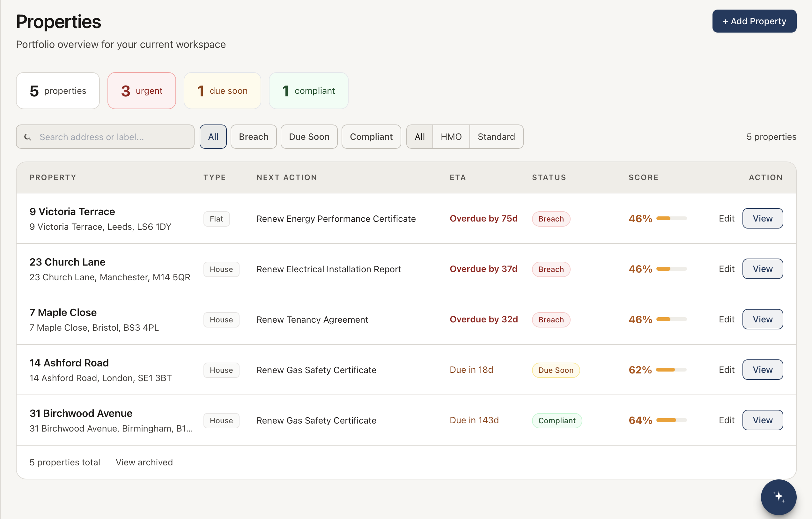The width and height of the screenshot is (812, 519).
Task: Select the green compliant summary card
Action: (x=308, y=90)
